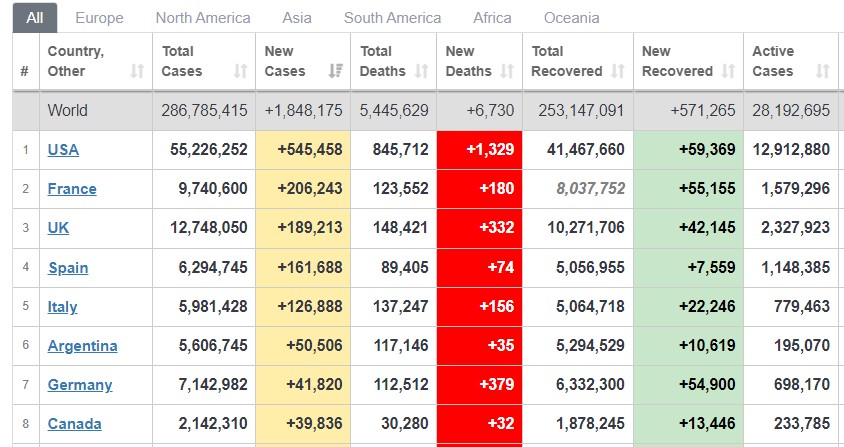Follow the Argentina link
The image size is (844, 447).
click(x=82, y=346)
